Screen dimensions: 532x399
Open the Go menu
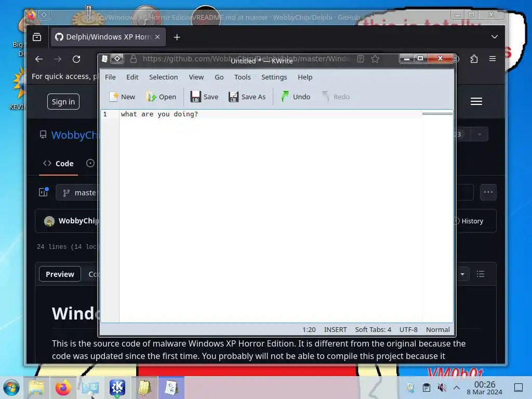[x=219, y=77]
